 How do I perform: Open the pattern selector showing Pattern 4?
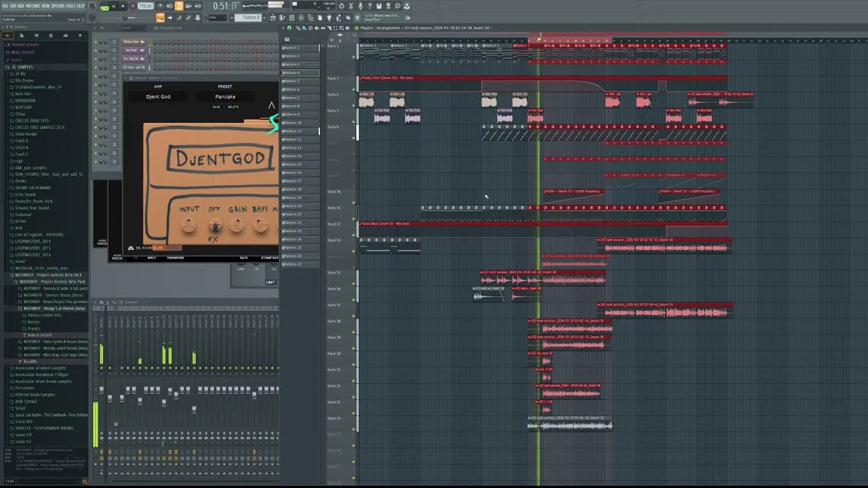(248, 17)
